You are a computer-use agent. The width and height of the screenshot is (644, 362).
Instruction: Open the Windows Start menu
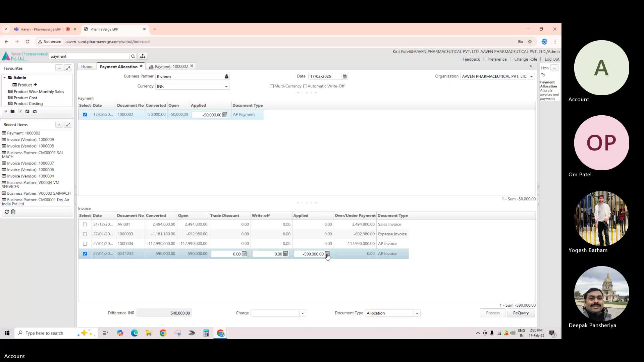7,333
